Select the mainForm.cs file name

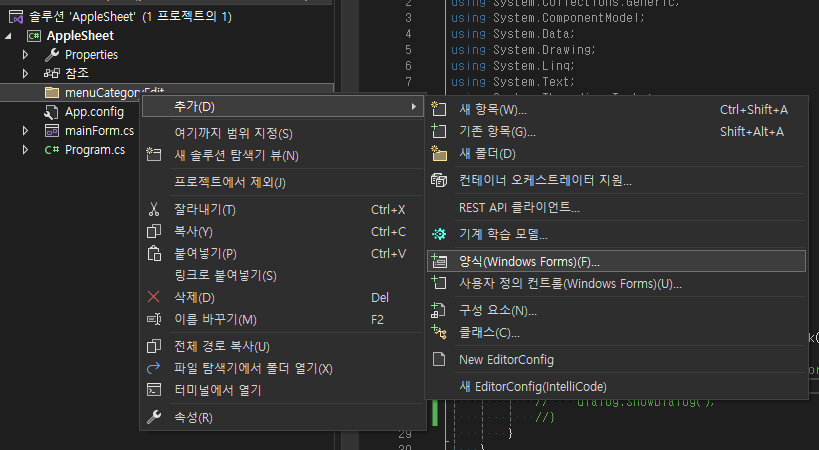(99, 131)
